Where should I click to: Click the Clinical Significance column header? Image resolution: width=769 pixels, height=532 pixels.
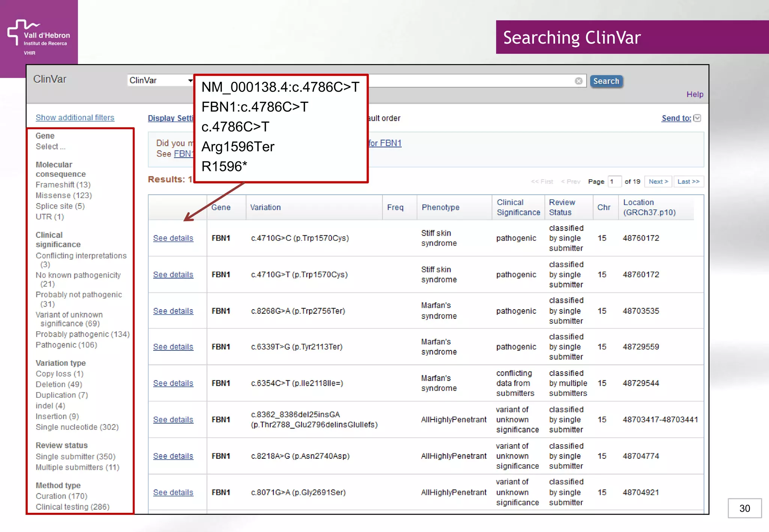click(x=518, y=207)
